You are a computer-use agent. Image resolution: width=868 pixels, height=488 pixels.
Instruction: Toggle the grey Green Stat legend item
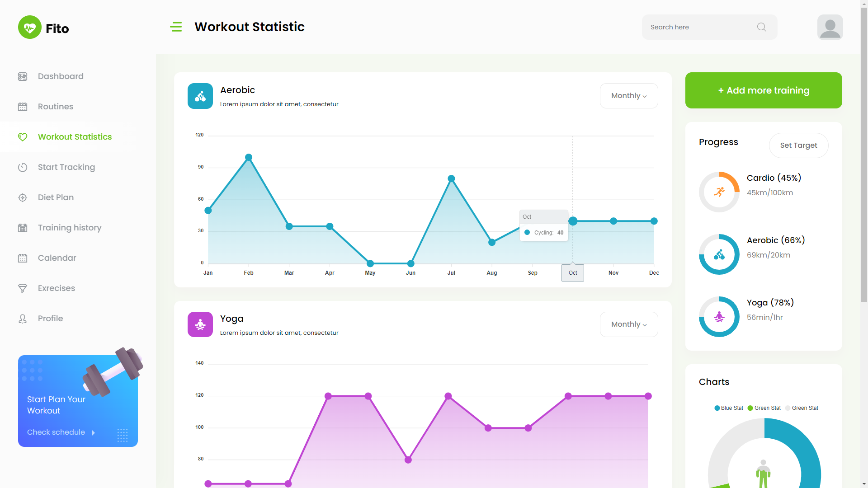click(802, 408)
